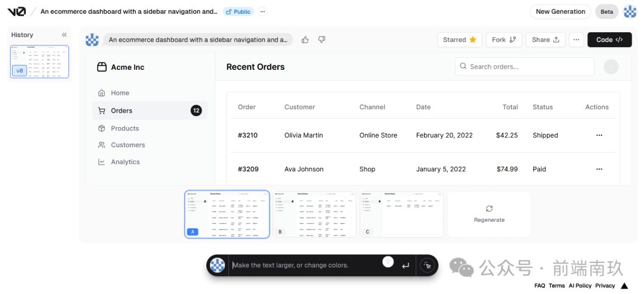644x294 pixels.
Task: Toggle the Starred button
Action: [x=460, y=40]
